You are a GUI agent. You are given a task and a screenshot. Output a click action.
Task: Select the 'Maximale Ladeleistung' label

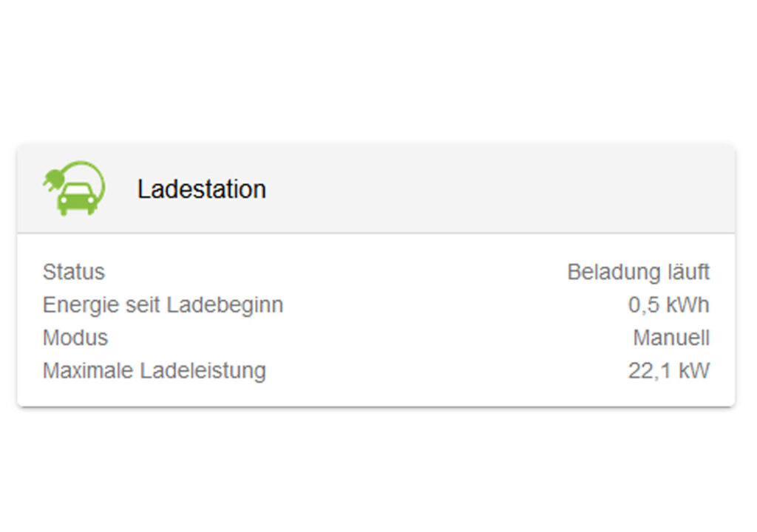pos(154,371)
